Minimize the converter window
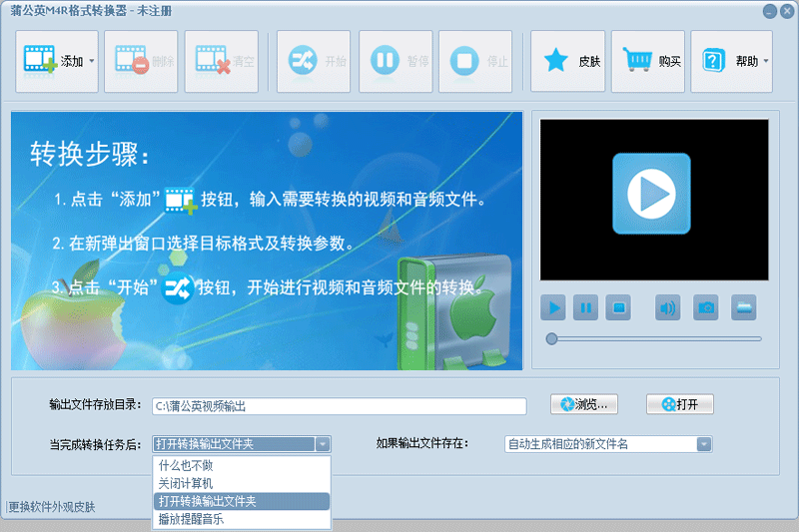Screen dimensions: 799x532 (770, 11)
